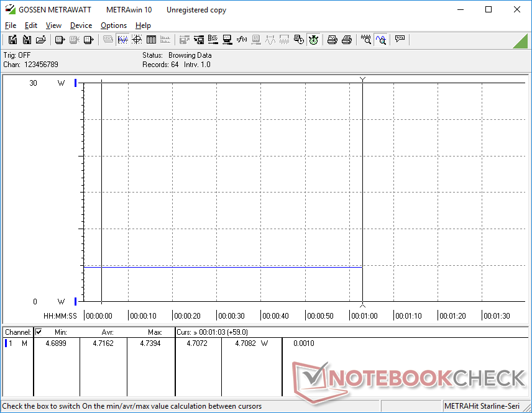Click the cursor value 4.7082 W
532x413 pixels.
252,343
